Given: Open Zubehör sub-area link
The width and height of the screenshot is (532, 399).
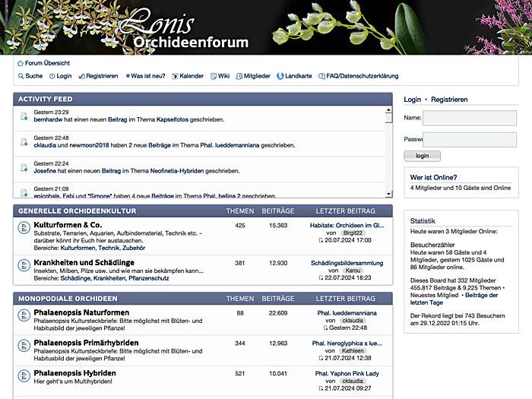Looking at the screenshot, I should coord(134,248).
